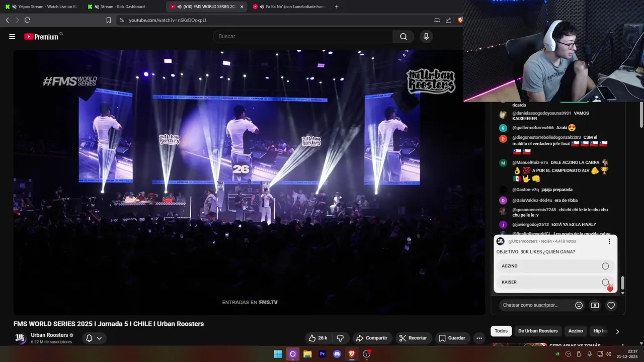Open the address bar share icon

pyautogui.click(x=448, y=20)
